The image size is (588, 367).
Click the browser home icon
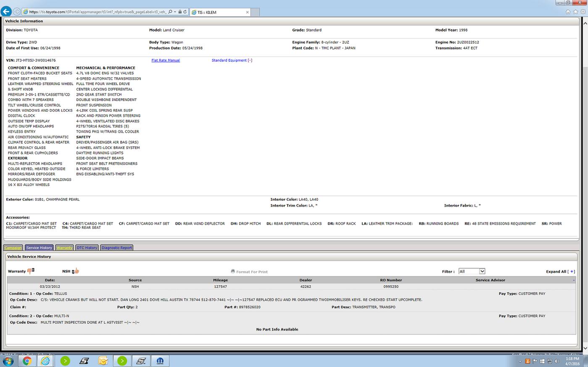[568, 12]
